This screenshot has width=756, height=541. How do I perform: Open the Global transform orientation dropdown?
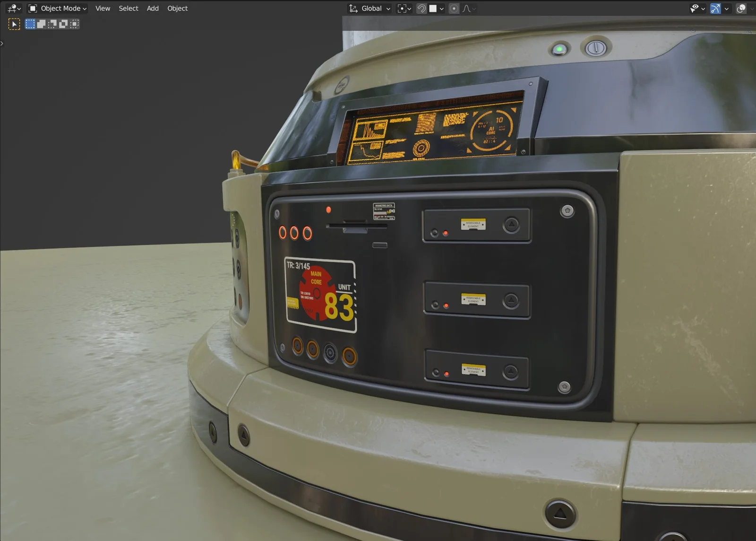pos(370,9)
